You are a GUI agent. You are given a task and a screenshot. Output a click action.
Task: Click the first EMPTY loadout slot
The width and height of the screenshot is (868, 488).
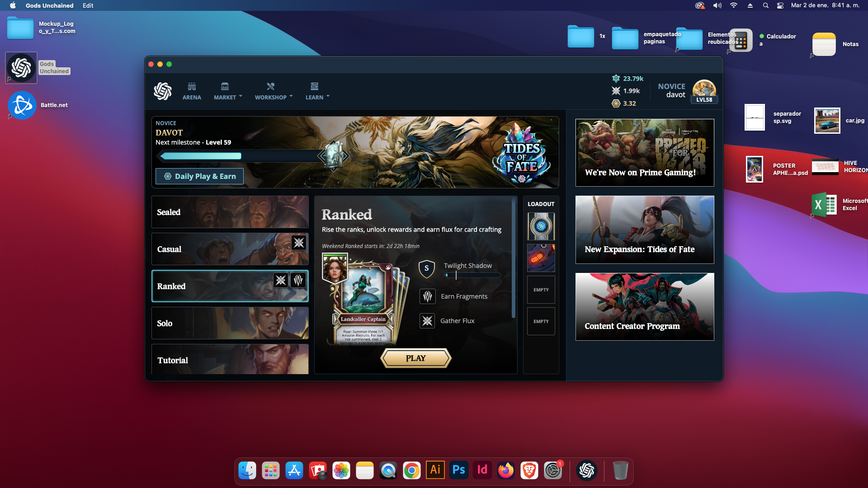(541, 290)
